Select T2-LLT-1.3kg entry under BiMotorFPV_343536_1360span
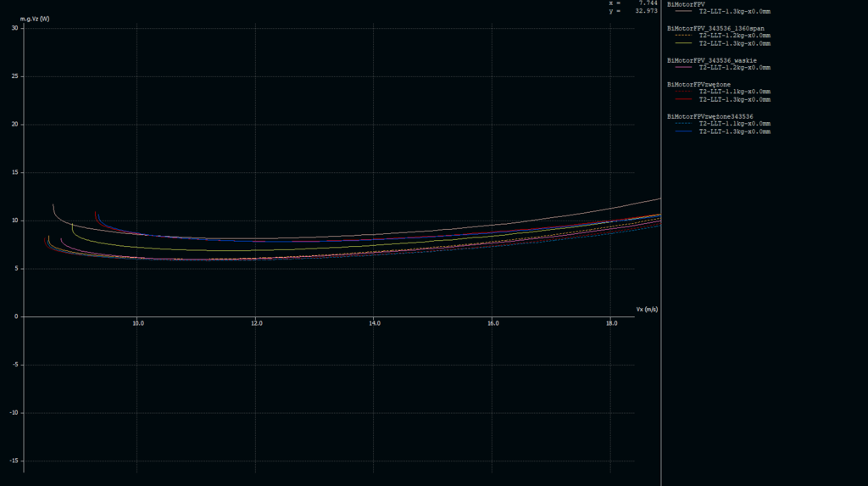This screenshot has height=486, width=868. coord(734,43)
